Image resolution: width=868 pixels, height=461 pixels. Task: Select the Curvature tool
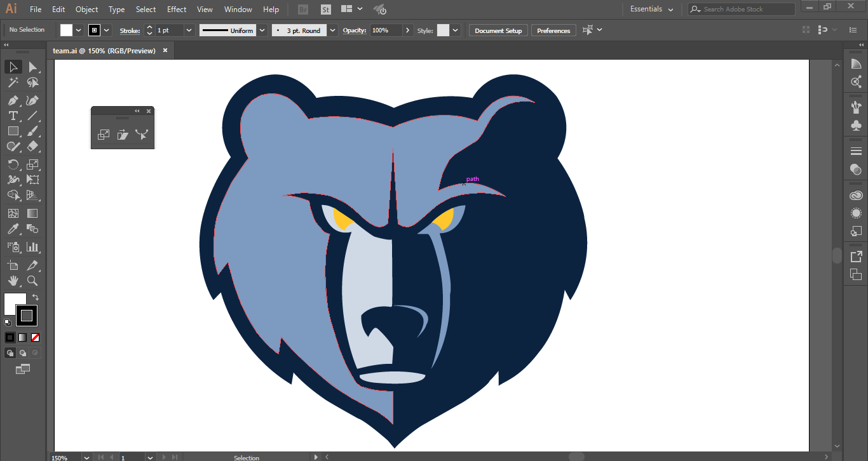32,100
